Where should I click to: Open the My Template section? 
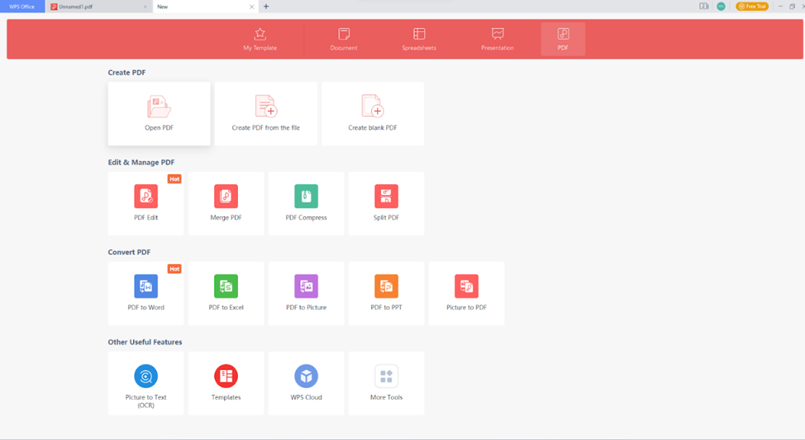point(260,39)
